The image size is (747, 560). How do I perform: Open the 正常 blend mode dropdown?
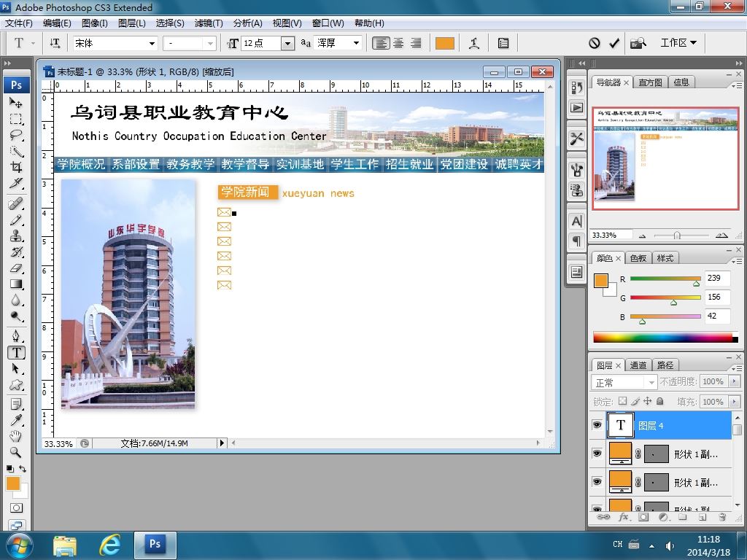624,382
